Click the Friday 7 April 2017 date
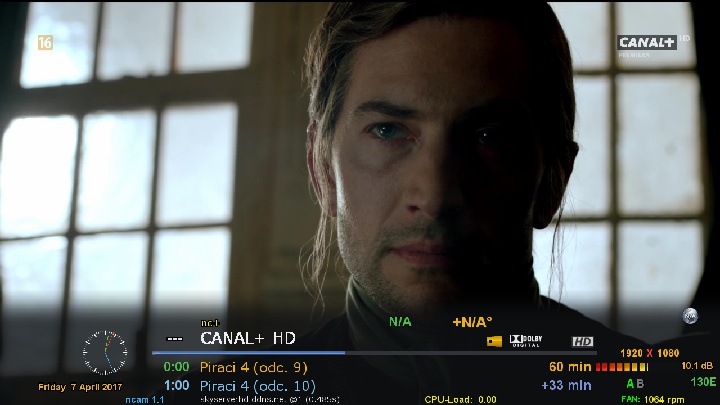 [x=80, y=387]
